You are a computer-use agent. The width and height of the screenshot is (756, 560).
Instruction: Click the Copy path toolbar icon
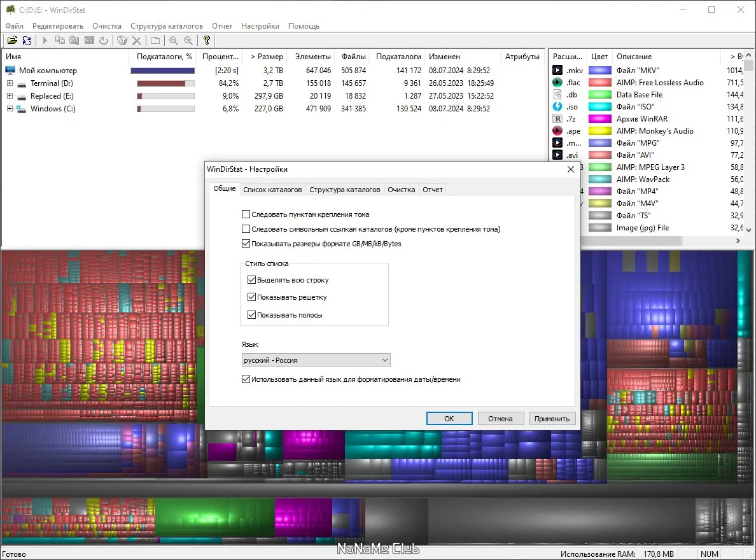click(x=60, y=41)
